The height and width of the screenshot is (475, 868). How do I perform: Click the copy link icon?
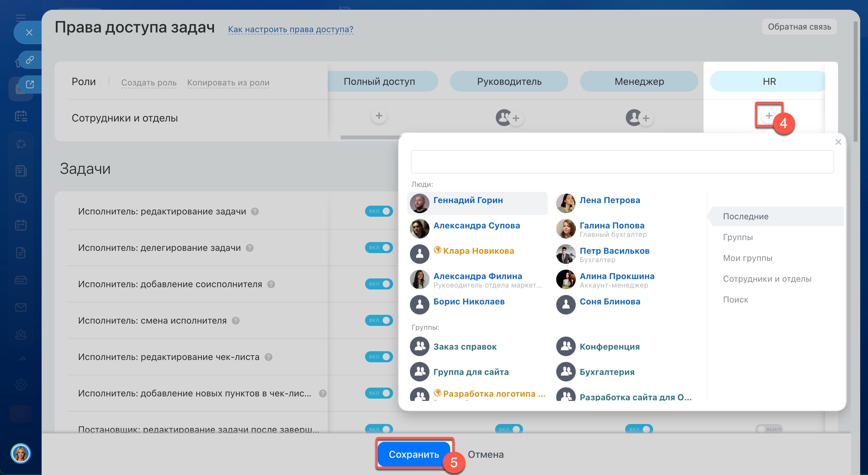pyautogui.click(x=30, y=59)
